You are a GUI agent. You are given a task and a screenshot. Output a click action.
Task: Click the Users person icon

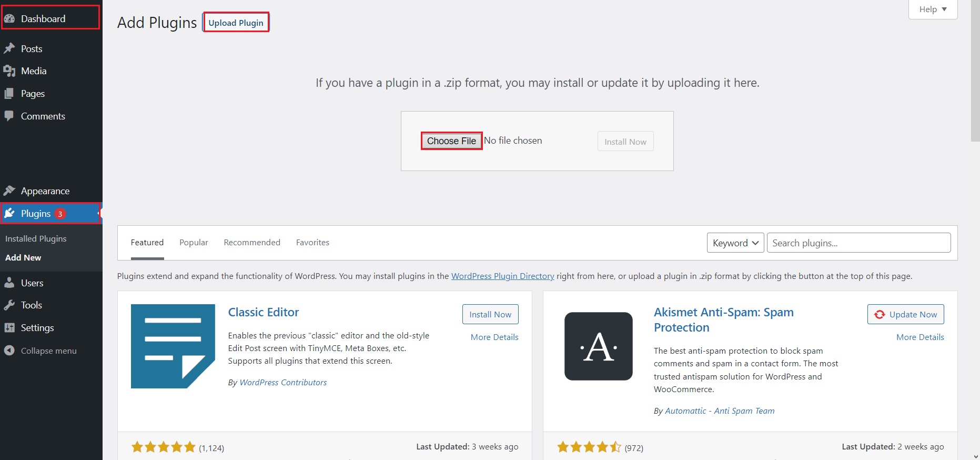tap(9, 283)
